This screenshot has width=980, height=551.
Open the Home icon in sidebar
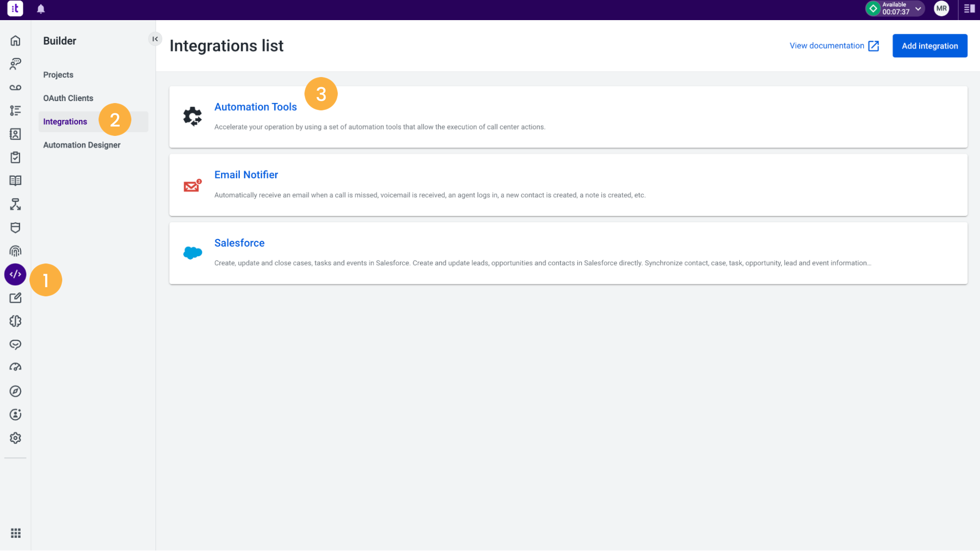pos(15,41)
